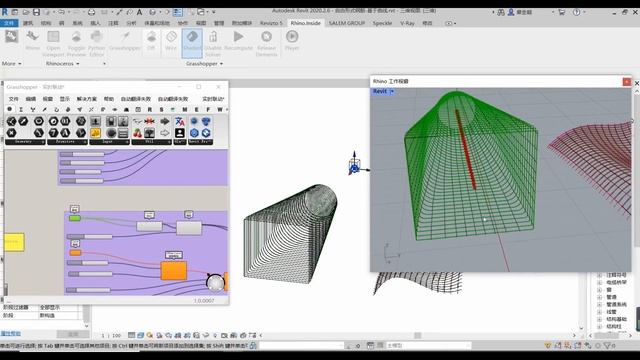This screenshot has height=360, width=640.
Task: Select the Text tool (A) icon
Action: coord(139,12)
